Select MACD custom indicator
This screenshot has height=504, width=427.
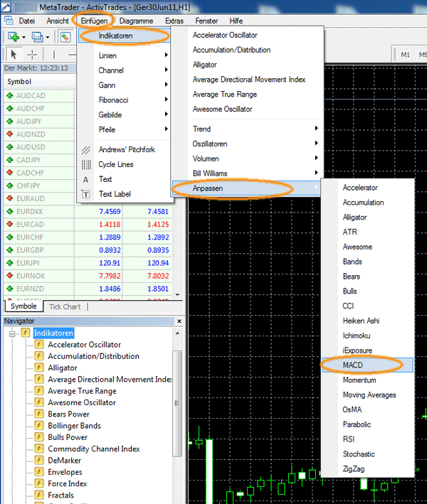(x=367, y=365)
